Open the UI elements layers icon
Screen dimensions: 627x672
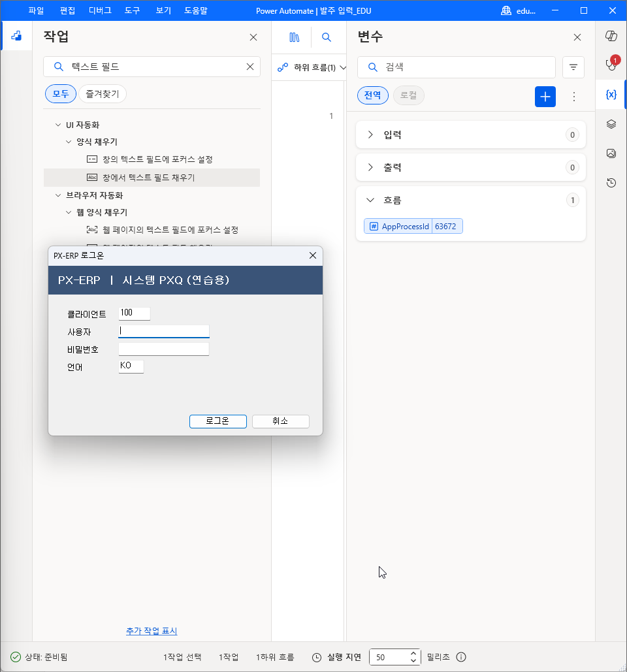[x=611, y=124]
